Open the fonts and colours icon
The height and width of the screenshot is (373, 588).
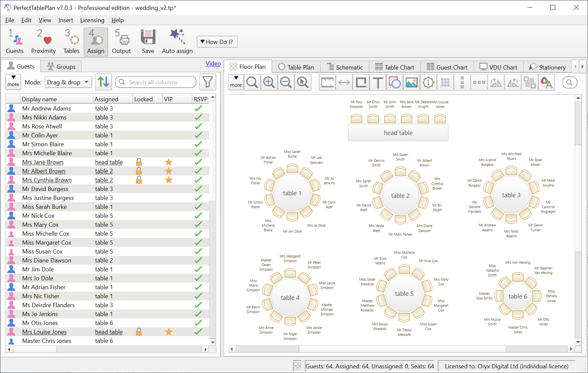click(x=547, y=83)
